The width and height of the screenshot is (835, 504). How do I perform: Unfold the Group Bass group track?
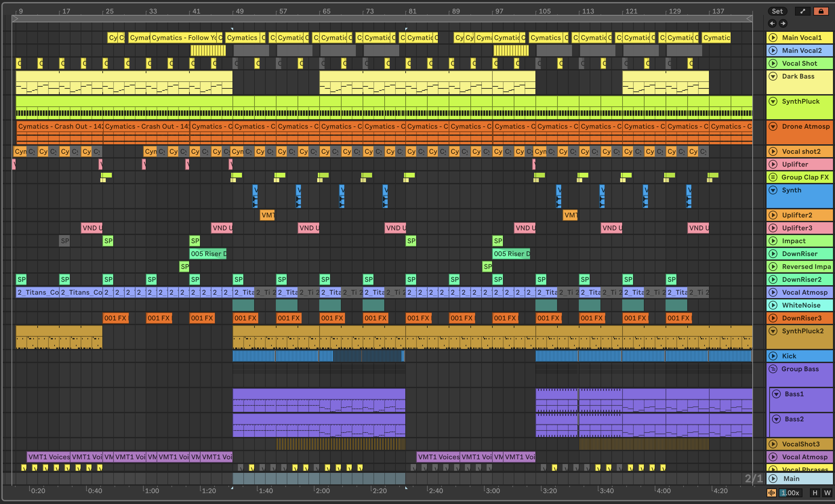click(773, 369)
